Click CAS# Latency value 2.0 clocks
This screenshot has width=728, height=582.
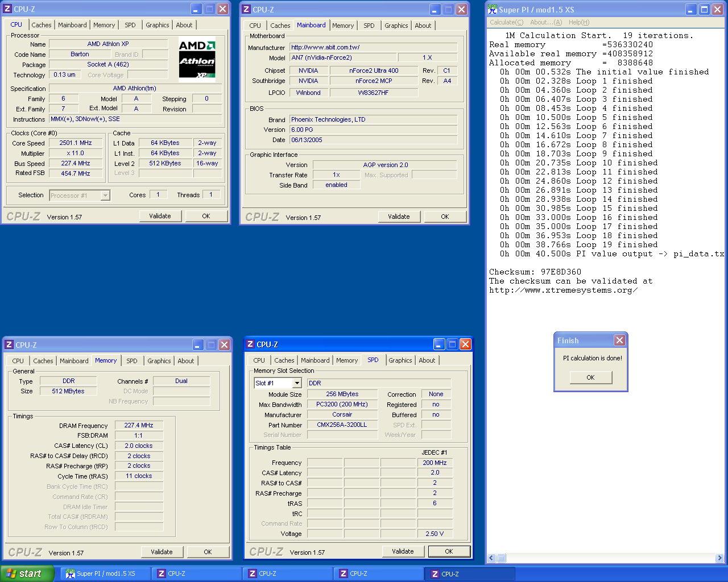pos(139,446)
